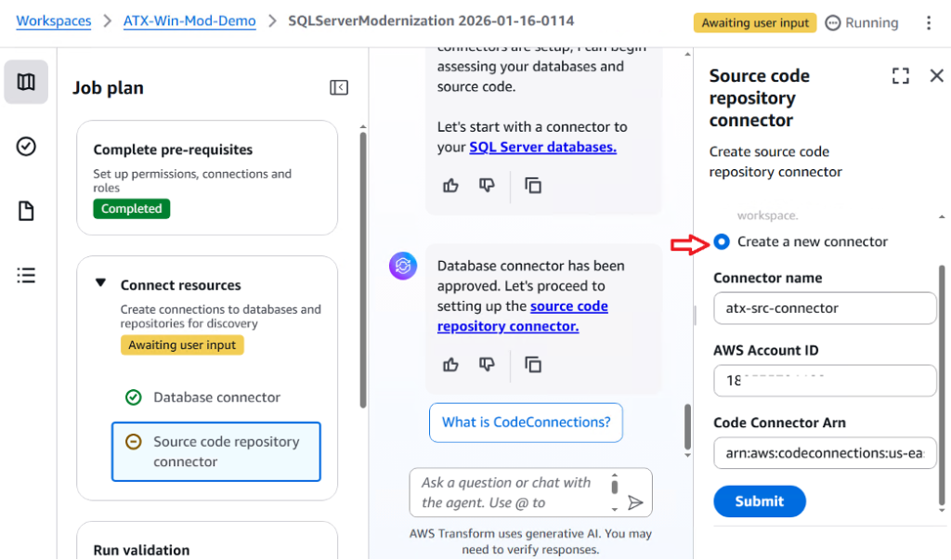This screenshot has width=951, height=560.
Task: Open the three-dot more options menu
Action: point(929,22)
